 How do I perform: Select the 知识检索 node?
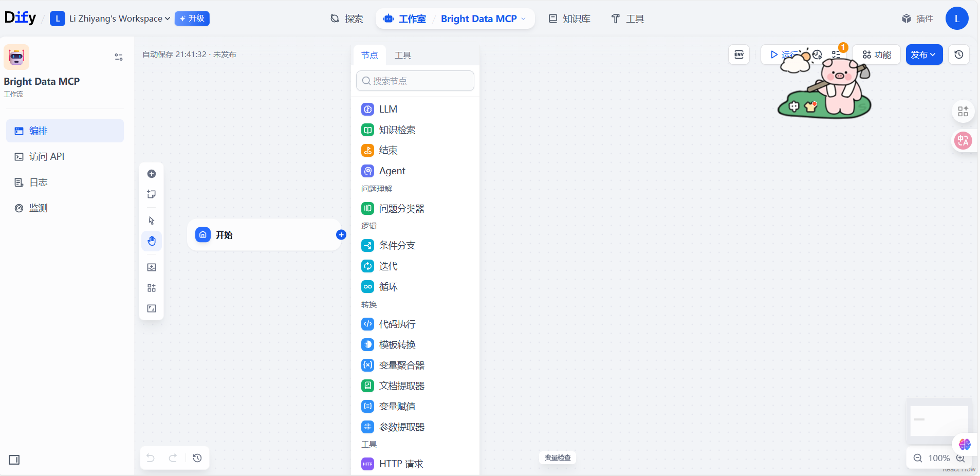[415, 130]
